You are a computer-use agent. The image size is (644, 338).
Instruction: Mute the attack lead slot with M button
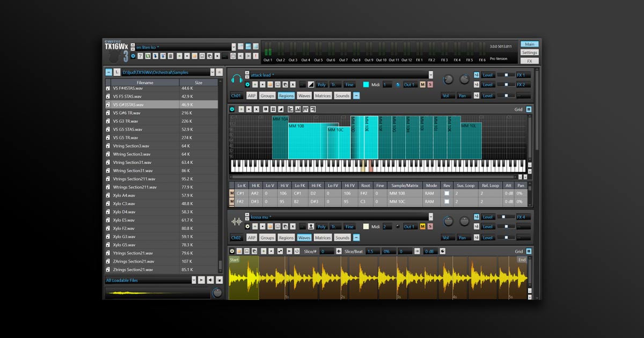(422, 84)
